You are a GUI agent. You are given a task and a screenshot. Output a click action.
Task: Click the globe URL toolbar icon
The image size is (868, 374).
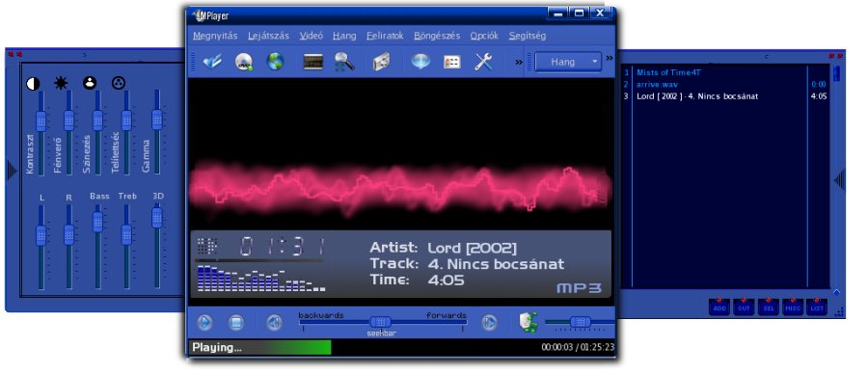tap(275, 62)
